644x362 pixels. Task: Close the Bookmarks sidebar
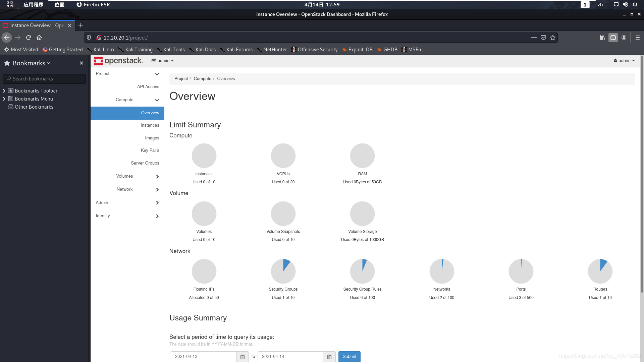82,63
